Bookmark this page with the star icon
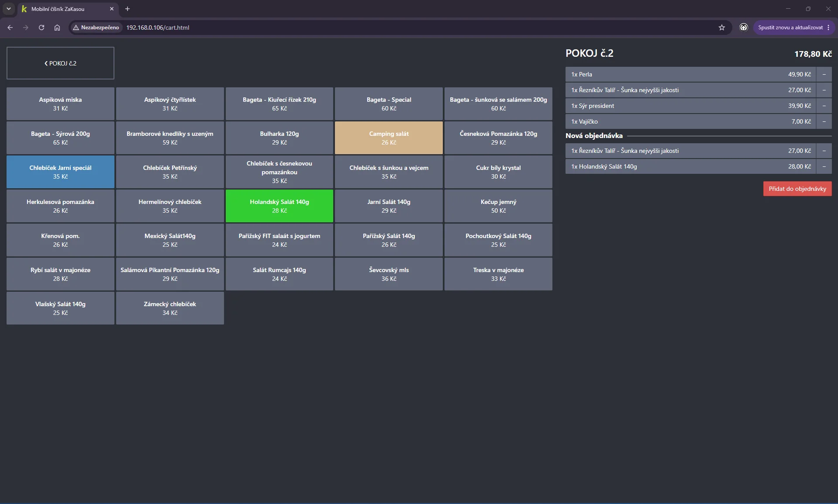The image size is (838, 504). point(722,28)
